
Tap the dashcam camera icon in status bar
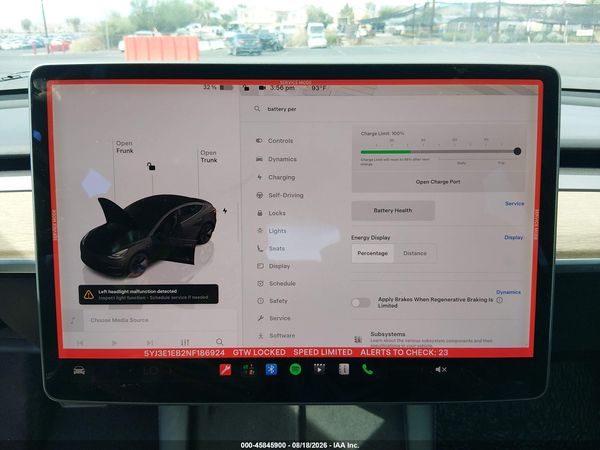click(x=262, y=88)
